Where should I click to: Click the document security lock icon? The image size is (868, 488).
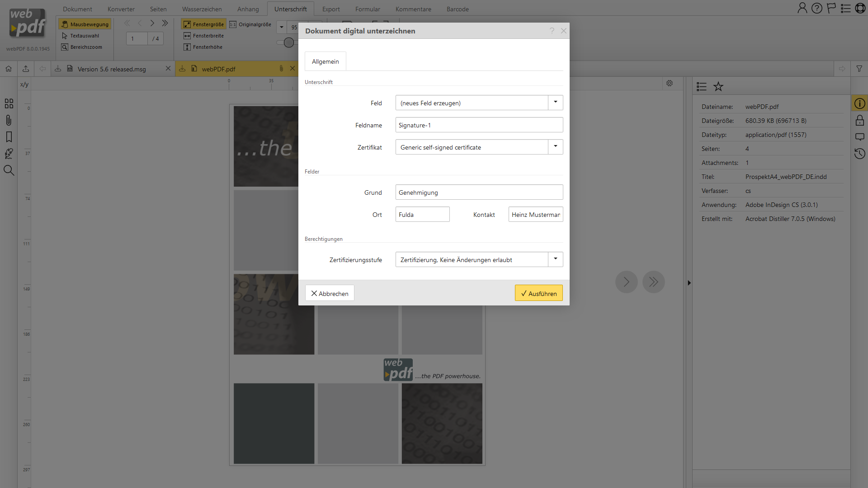tap(859, 120)
